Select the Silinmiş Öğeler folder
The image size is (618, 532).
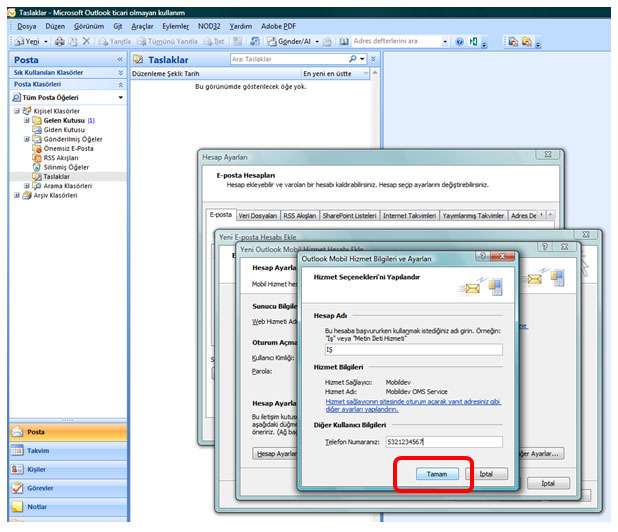[x=61, y=167]
